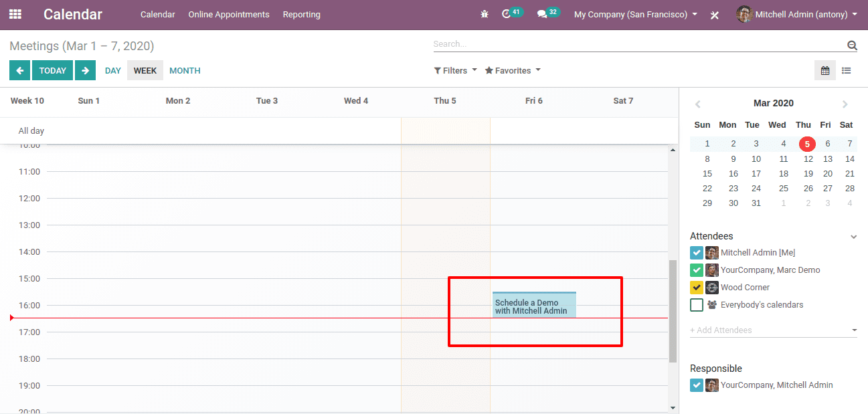Open the apps grid menu icon
Viewport: 868px width, 414px height.
(x=15, y=14)
